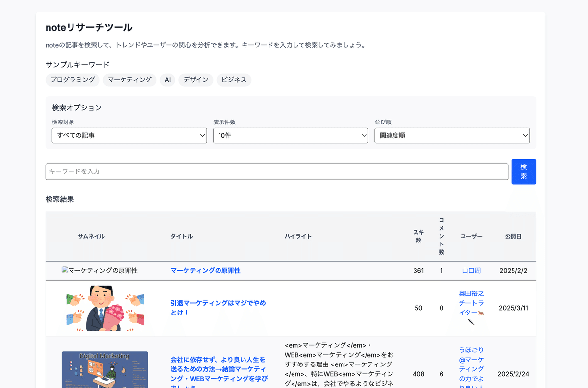
Task: Open the article 引退マーケティングはマジでやめとけ！
Action: pyautogui.click(x=219, y=308)
